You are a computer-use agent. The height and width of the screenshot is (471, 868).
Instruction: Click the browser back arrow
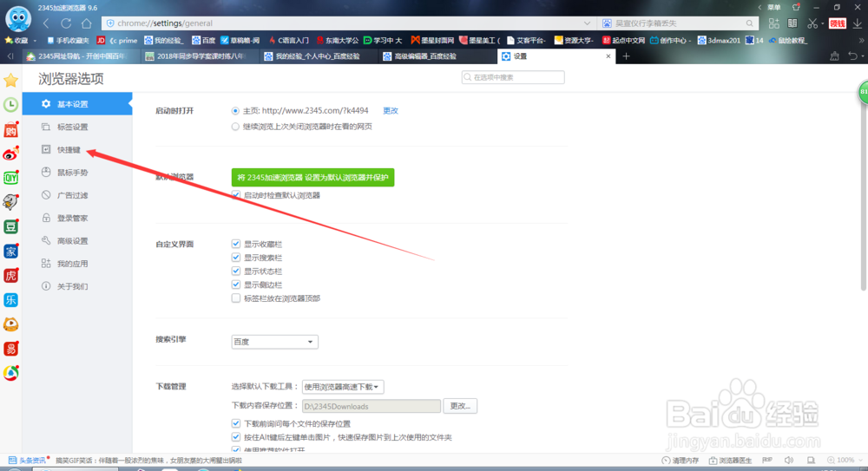[x=46, y=23]
